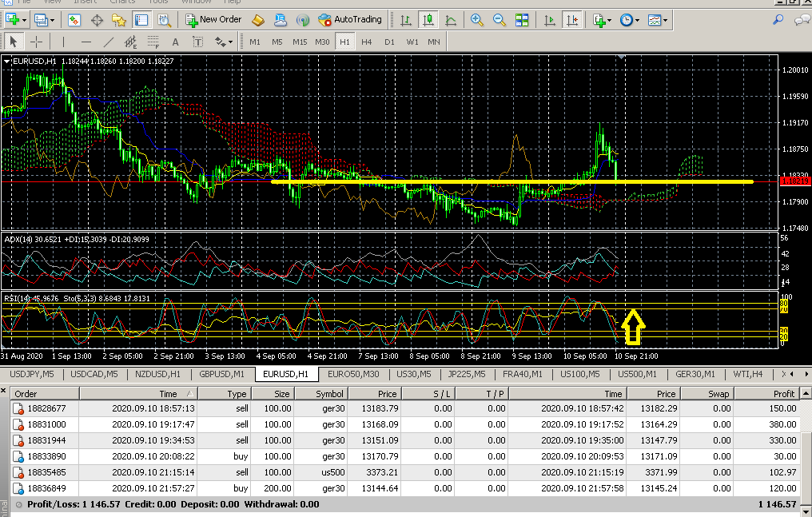Open the US500,M1 chart tab
The image size is (812, 517).
[637, 374]
